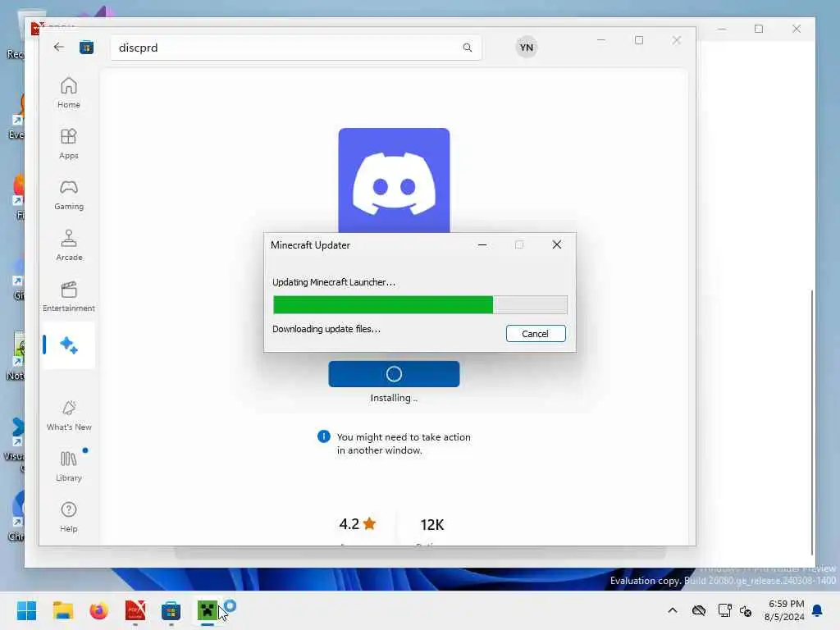Minimize the Microsoft Store window
Screen dimensions: 840x630
coord(601,40)
